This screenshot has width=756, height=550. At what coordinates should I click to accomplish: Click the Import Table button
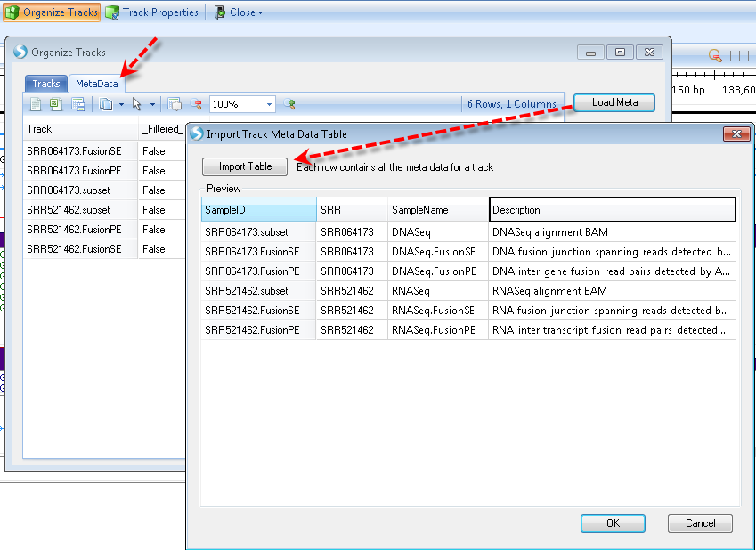245,166
